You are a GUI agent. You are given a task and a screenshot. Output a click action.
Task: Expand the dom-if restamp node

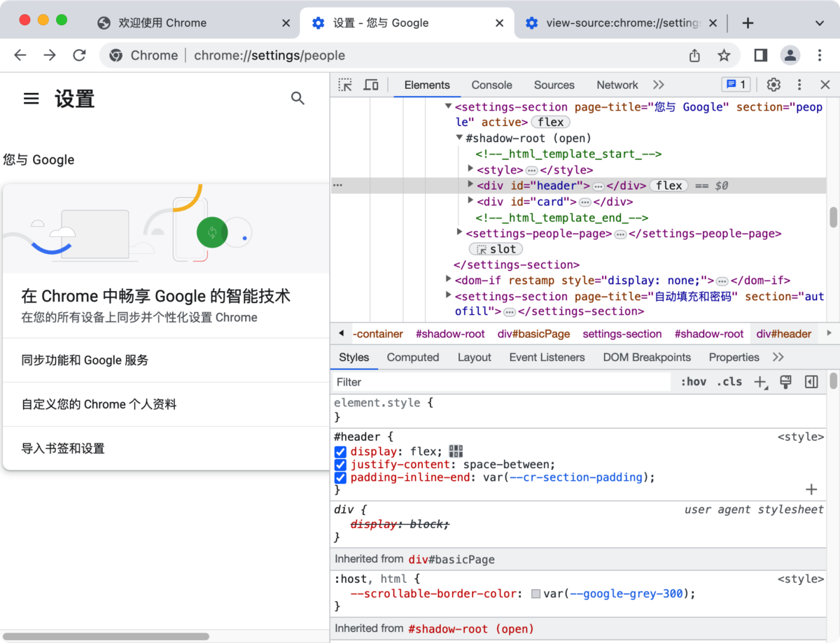(449, 280)
